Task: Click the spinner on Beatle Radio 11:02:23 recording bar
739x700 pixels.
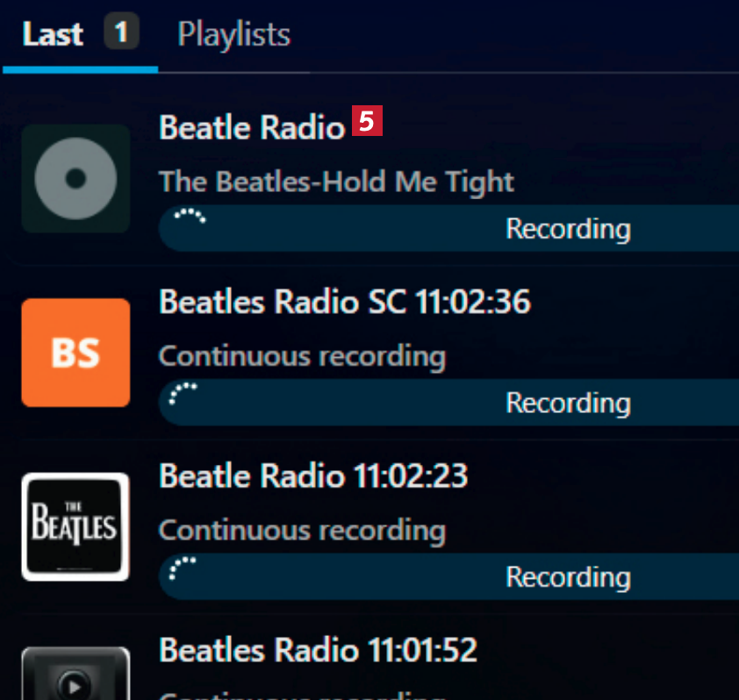Action: coord(183,568)
